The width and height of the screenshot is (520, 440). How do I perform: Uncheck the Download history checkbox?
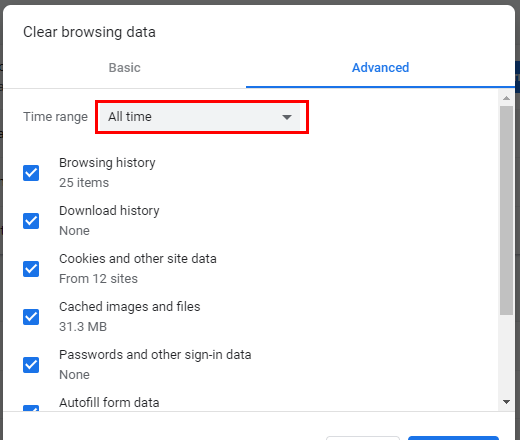(31, 221)
